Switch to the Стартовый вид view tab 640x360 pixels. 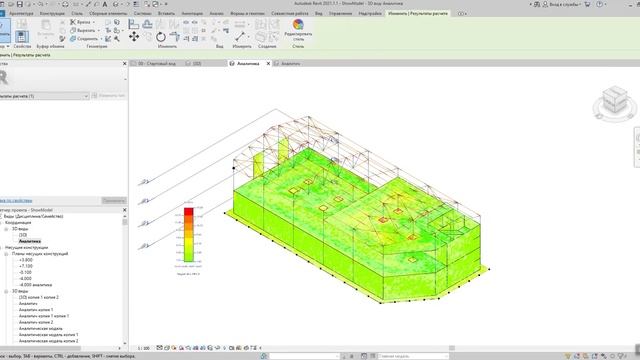pos(157,64)
